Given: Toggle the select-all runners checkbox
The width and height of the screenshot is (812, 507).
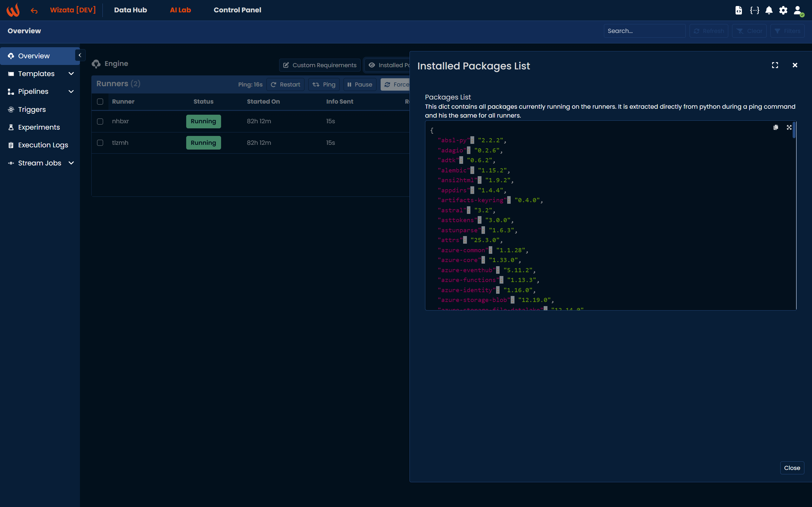Looking at the screenshot, I should 100,102.
